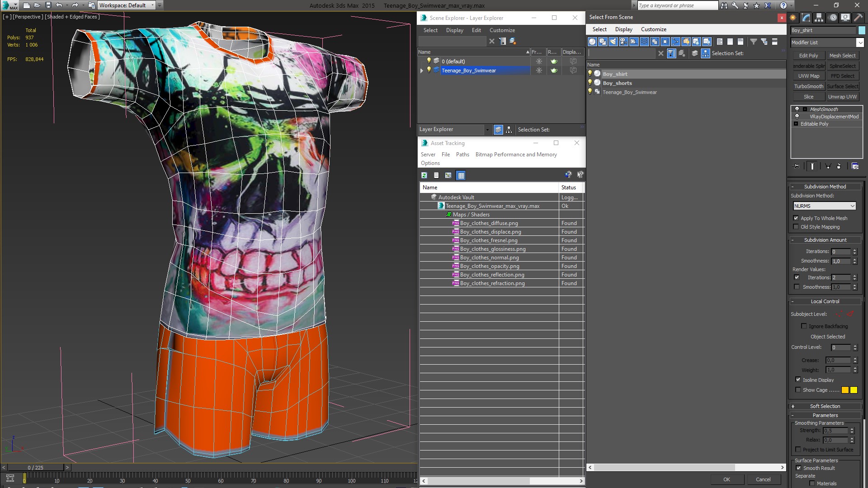This screenshot has width=868, height=488.
Task: Open the Utilities hammer tab
Action: pos(858,18)
